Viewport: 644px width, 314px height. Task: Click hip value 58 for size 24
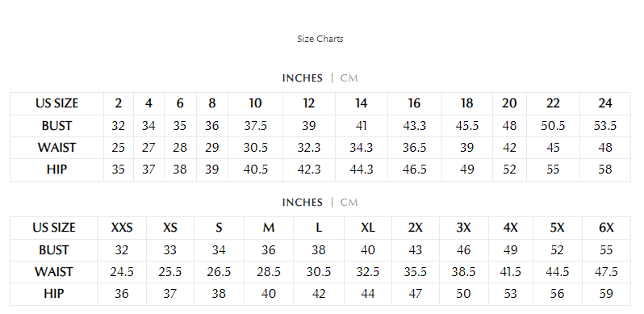point(605,170)
